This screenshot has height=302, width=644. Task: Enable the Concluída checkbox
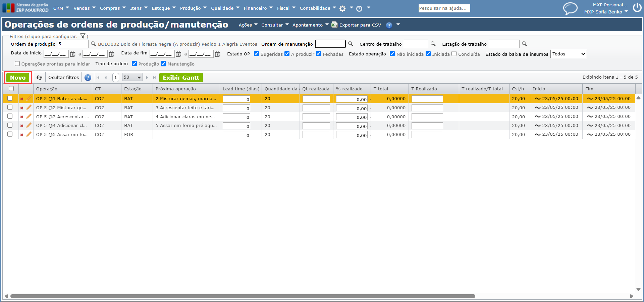pyautogui.click(x=454, y=54)
